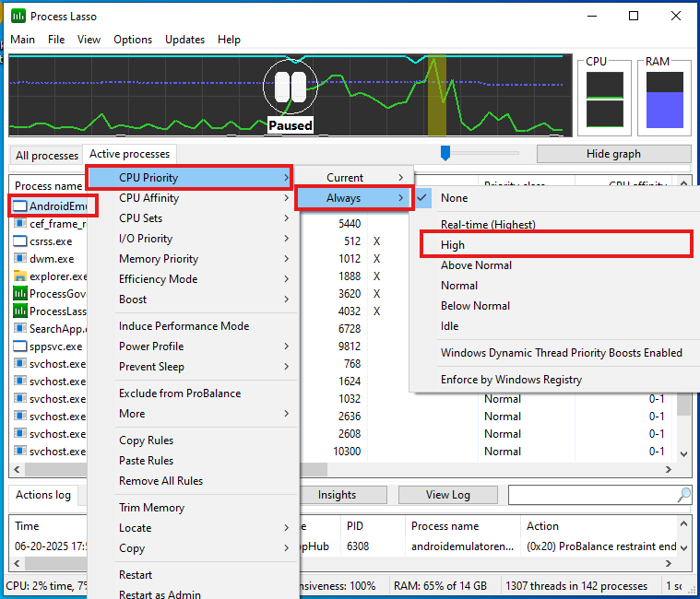
Task: Open the Updates menu
Action: (x=184, y=40)
